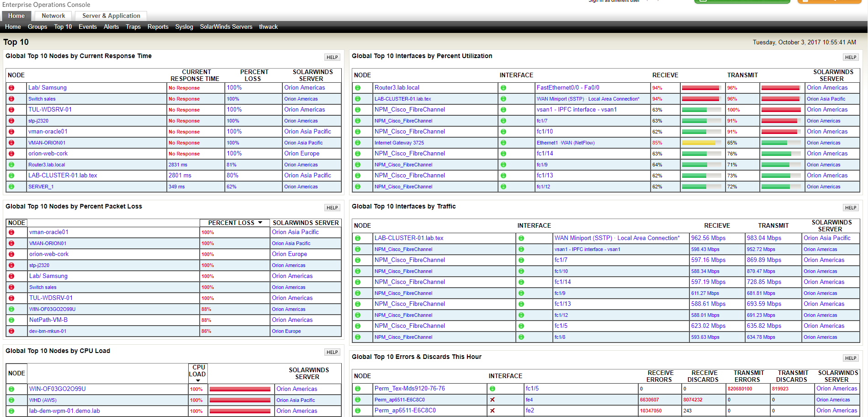Screen dimensions: 868x417
Task: Click status dot beside orion-web-cork in Response Time table
Action: point(11,154)
